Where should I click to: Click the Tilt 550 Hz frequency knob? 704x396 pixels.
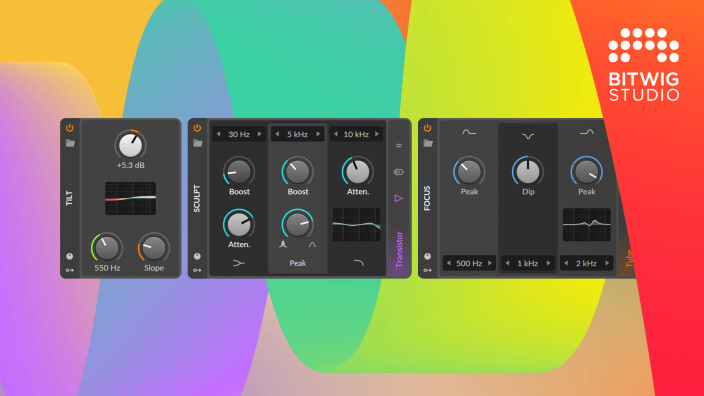[x=107, y=248]
